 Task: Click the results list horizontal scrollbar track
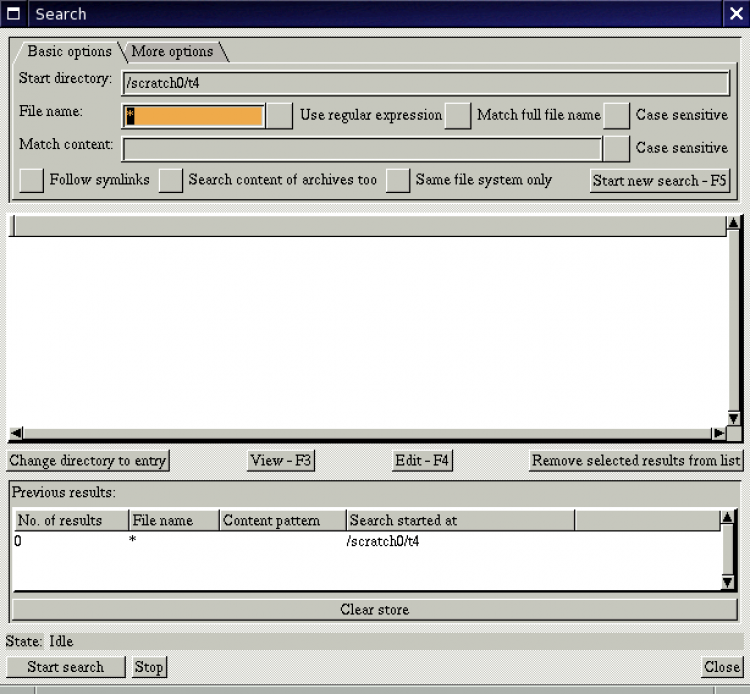pos(367,433)
